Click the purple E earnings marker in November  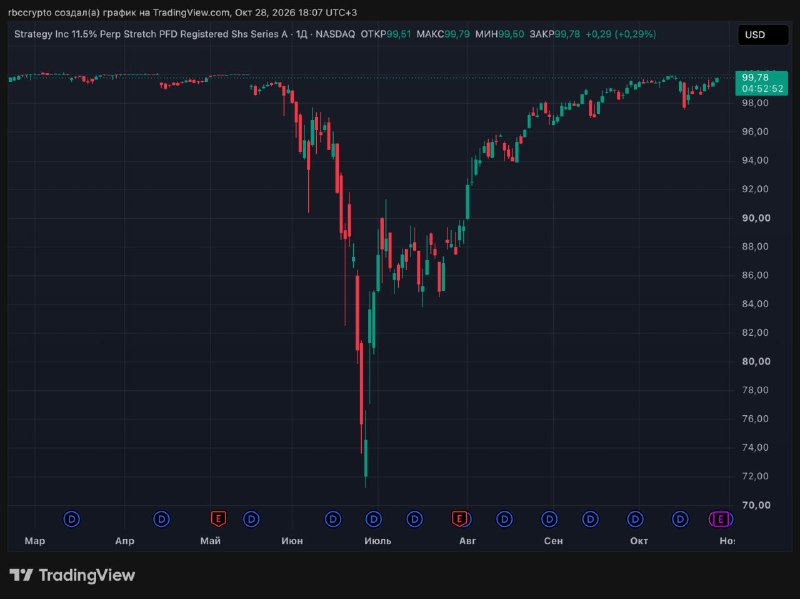[x=720, y=519]
